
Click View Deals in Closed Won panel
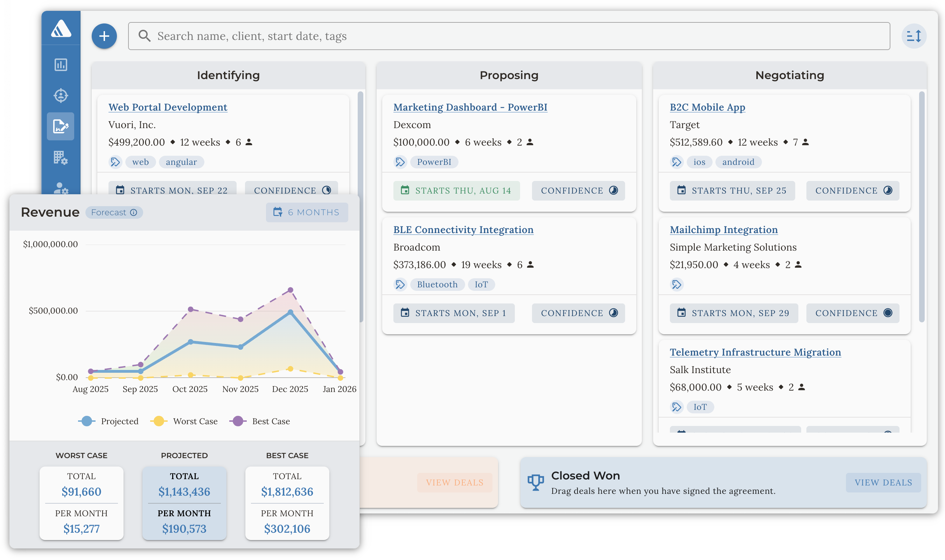click(883, 482)
